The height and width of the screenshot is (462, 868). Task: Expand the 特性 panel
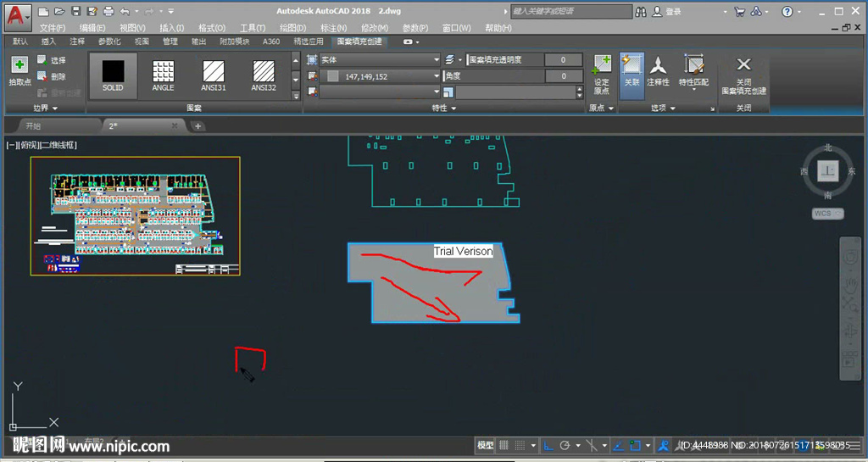(x=444, y=108)
